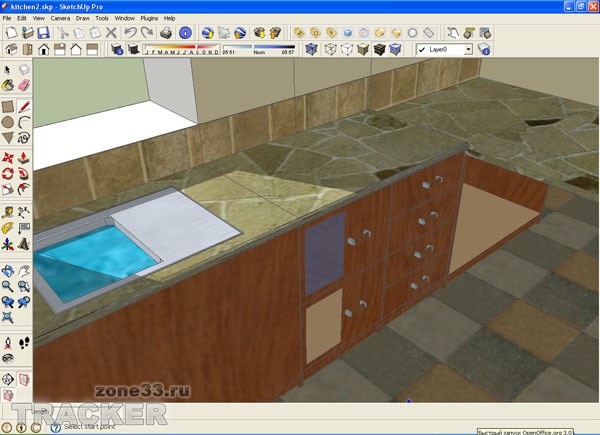The image size is (600, 435).
Task: Select the Look Around eye tool
Action: (x=8, y=358)
